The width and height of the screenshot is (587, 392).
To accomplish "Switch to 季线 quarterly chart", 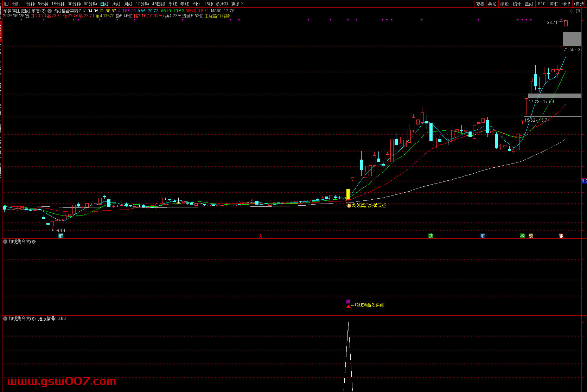I will click(x=173, y=4).
